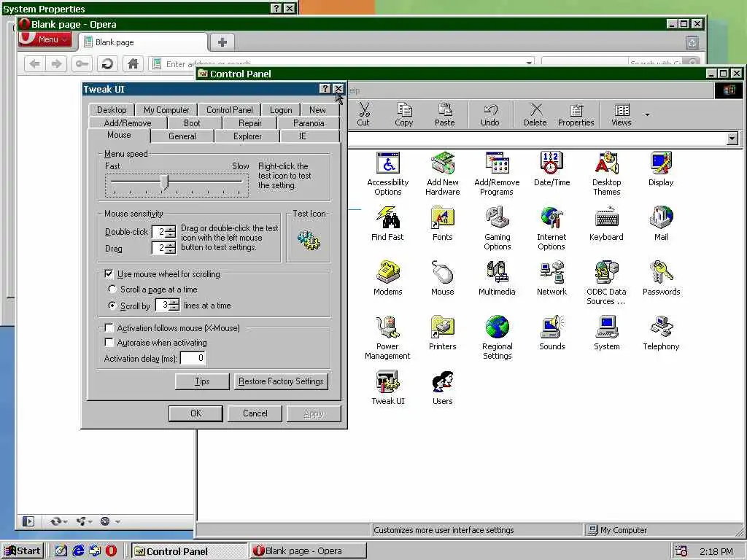Switch to the Explorer tab
Image resolution: width=747 pixels, height=560 pixels.
pos(247,136)
